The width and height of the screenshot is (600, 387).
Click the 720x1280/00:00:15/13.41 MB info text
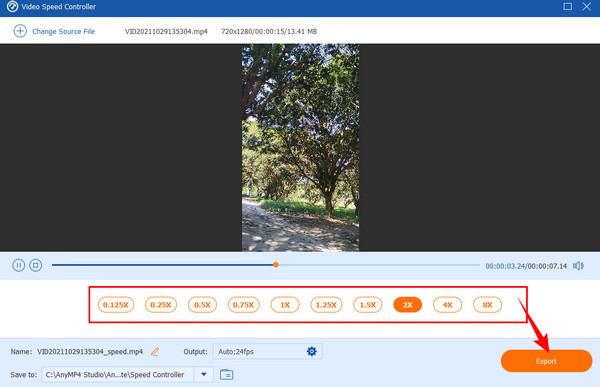[269, 31]
